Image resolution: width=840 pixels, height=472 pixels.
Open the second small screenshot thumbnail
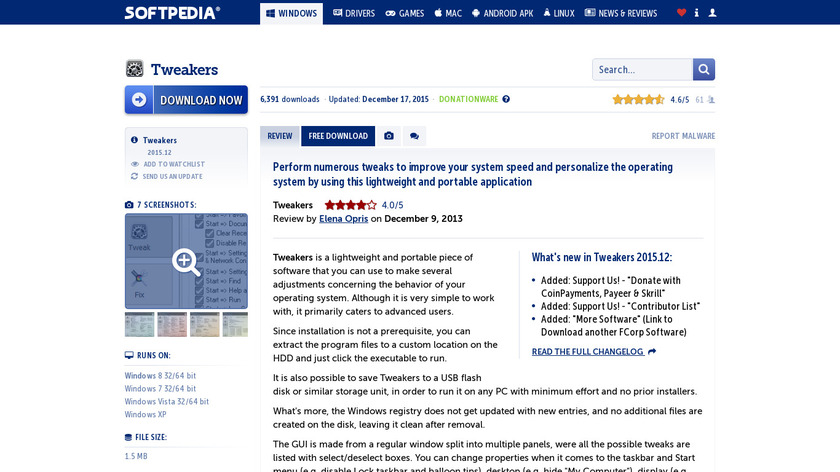point(172,325)
